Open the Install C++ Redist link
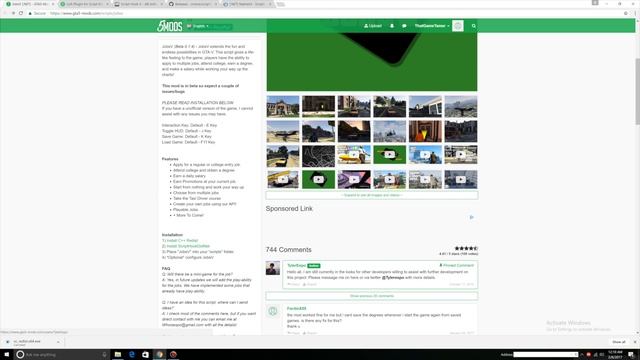 click(180, 240)
